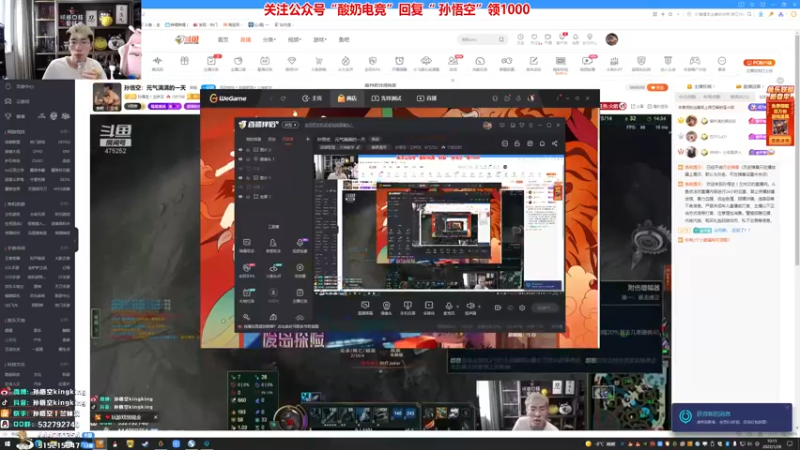Toggle visibility of 图片 2 layer

pyautogui.click(x=240, y=149)
